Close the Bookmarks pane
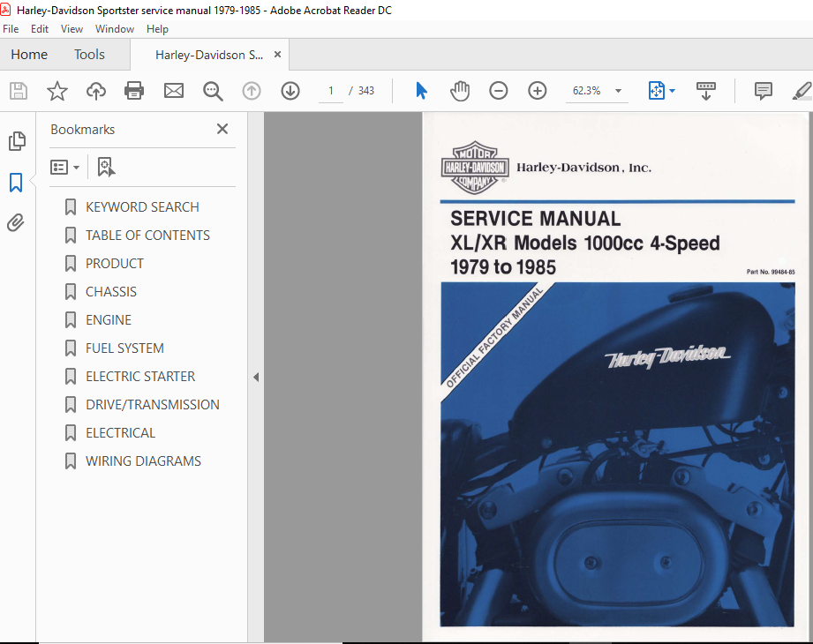Screen dimensions: 813x644 [222, 129]
